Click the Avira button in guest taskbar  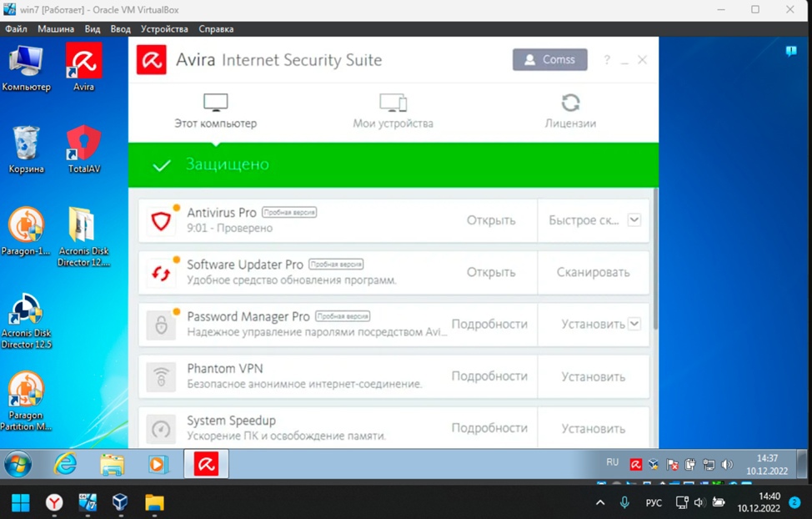[206, 464]
